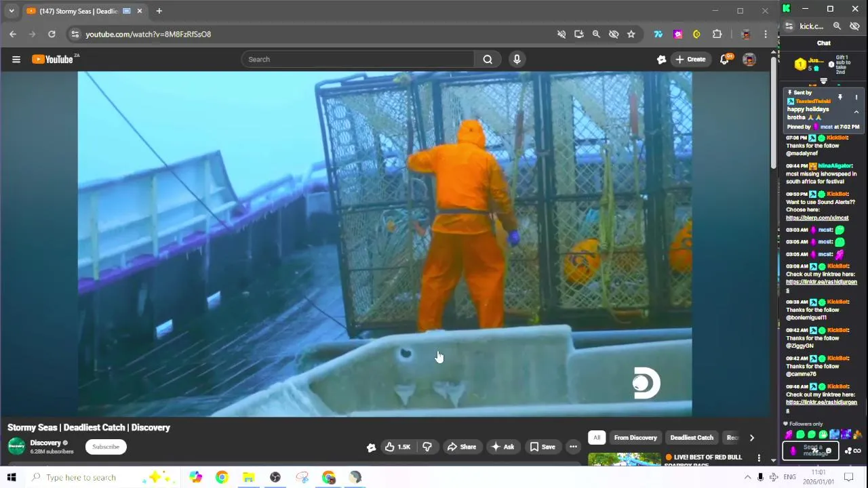
Task: Open the tab search dropdown arrow
Action: 11,11
